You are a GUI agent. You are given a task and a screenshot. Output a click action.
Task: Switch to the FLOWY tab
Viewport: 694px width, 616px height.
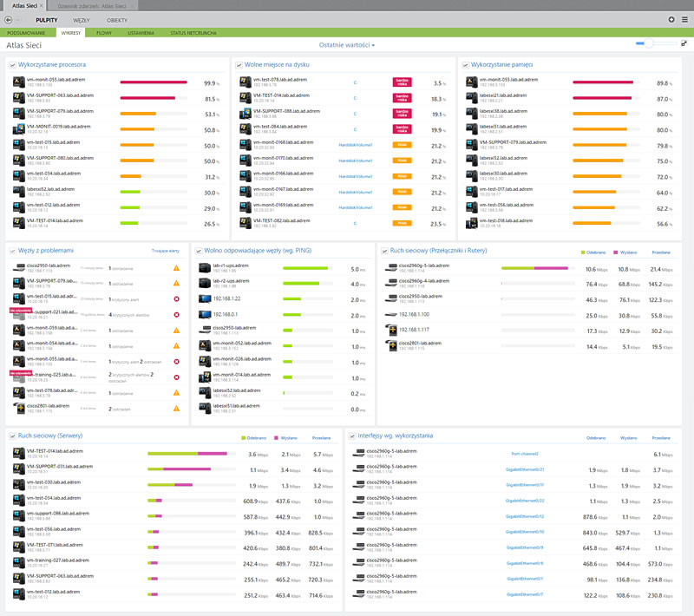pyautogui.click(x=104, y=32)
